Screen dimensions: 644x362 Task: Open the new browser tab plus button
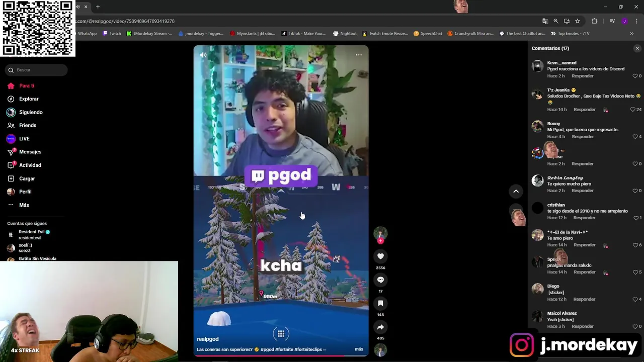pyautogui.click(x=98, y=7)
